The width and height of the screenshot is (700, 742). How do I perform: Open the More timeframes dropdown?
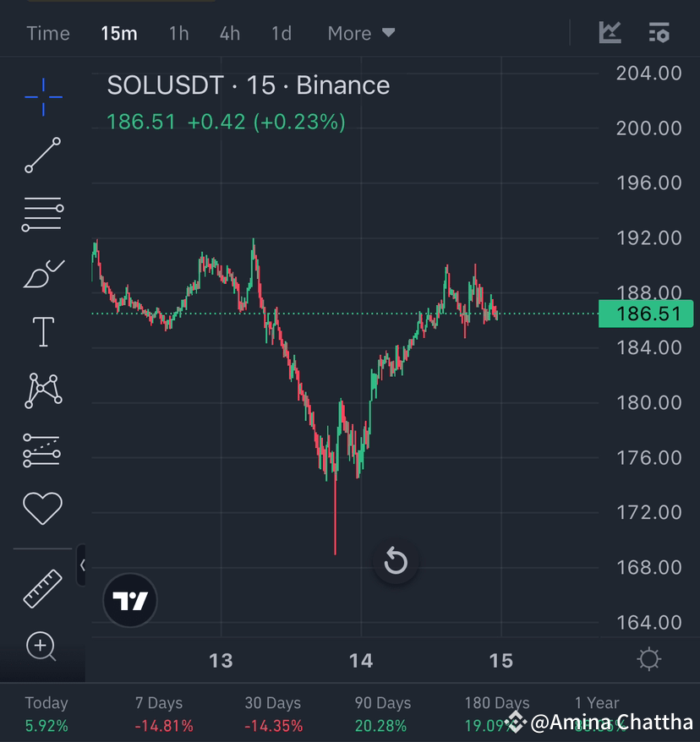[x=361, y=33]
